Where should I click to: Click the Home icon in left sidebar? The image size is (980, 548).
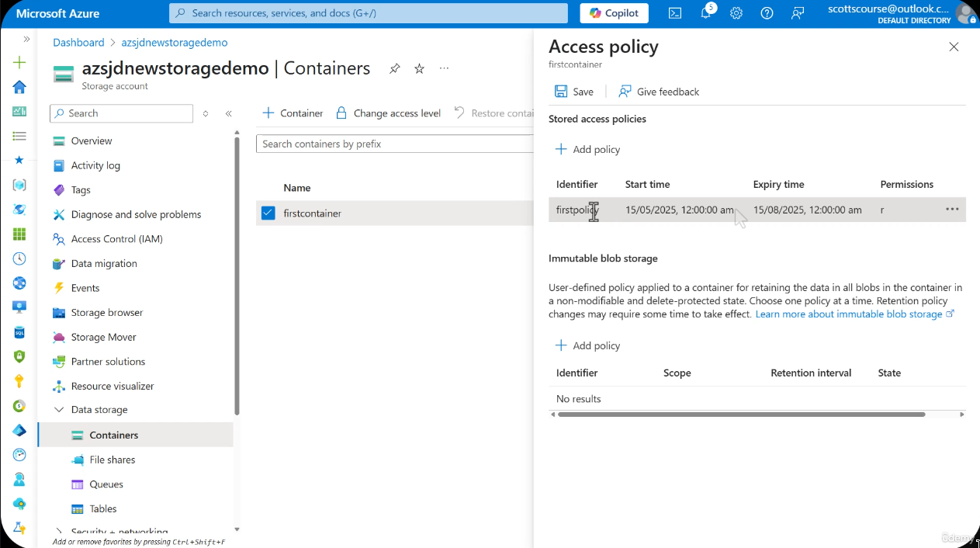[19, 87]
